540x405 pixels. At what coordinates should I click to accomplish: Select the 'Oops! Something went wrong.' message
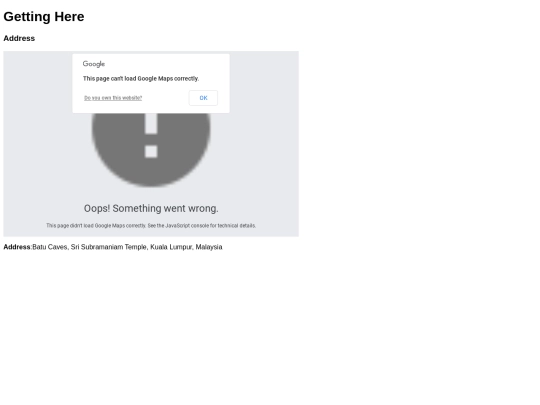(x=151, y=208)
